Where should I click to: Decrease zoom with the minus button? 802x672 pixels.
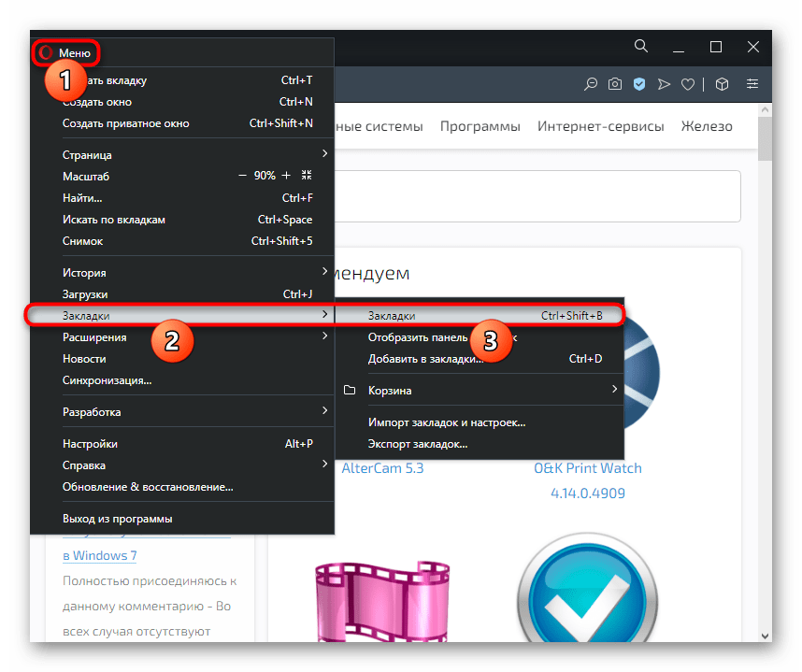(x=242, y=176)
